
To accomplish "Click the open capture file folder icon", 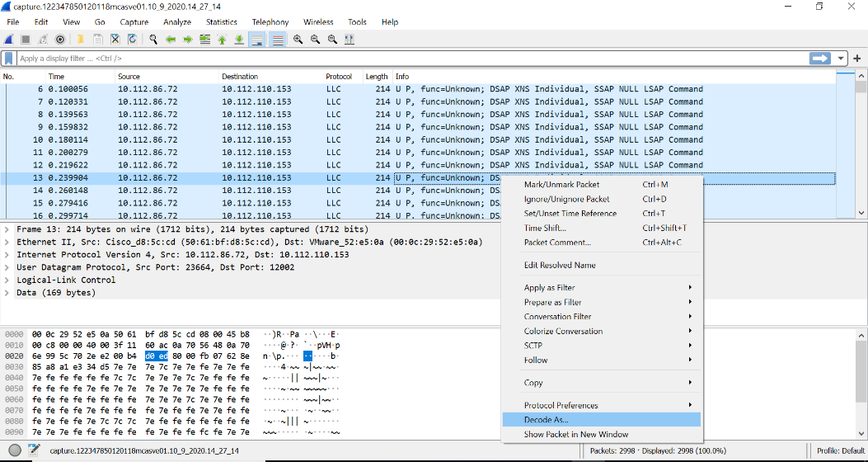I will pyautogui.click(x=80, y=39).
